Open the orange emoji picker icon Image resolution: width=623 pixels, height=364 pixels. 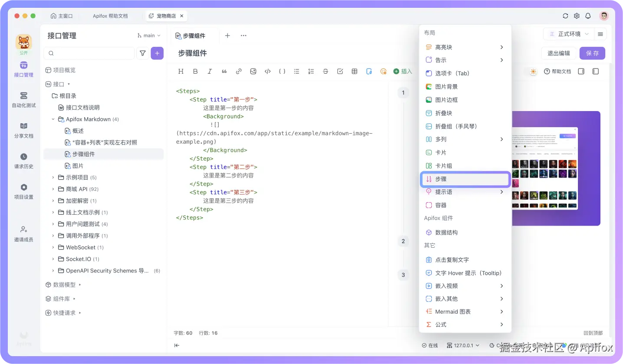(x=383, y=72)
